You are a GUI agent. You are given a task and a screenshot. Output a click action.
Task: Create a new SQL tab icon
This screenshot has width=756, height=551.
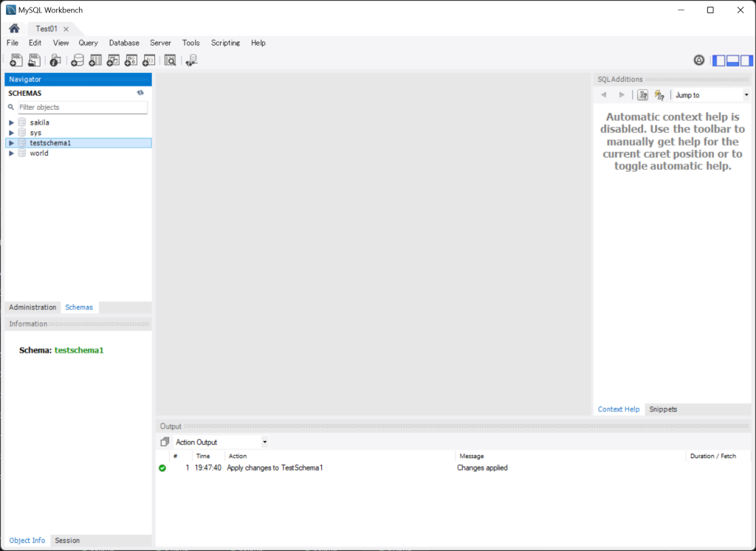point(16,60)
